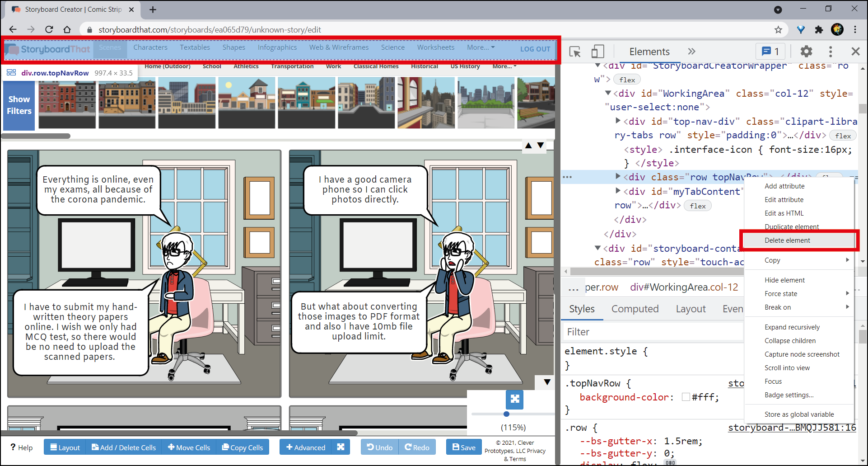This screenshot has width=868, height=466.
Task: Click the DevTools inspect element picker icon
Action: click(575, 52)
